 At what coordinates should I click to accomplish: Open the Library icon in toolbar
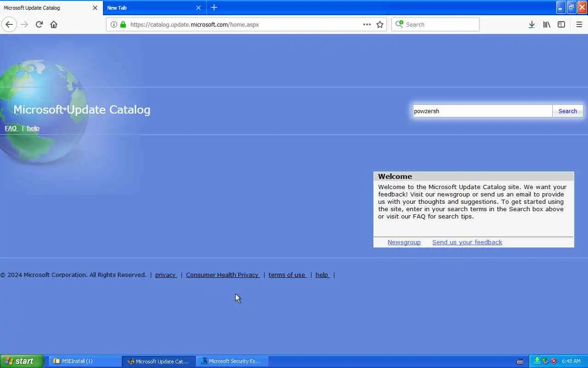pos(547,24)
